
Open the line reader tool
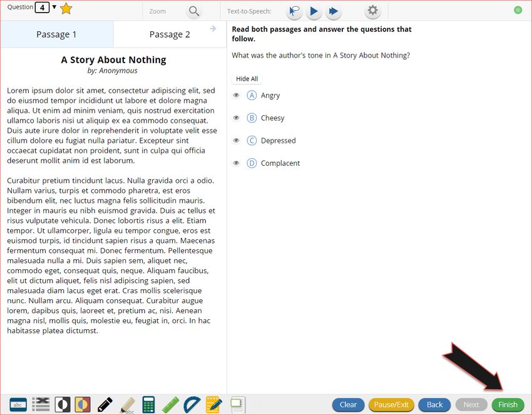[x=18, y=404]
